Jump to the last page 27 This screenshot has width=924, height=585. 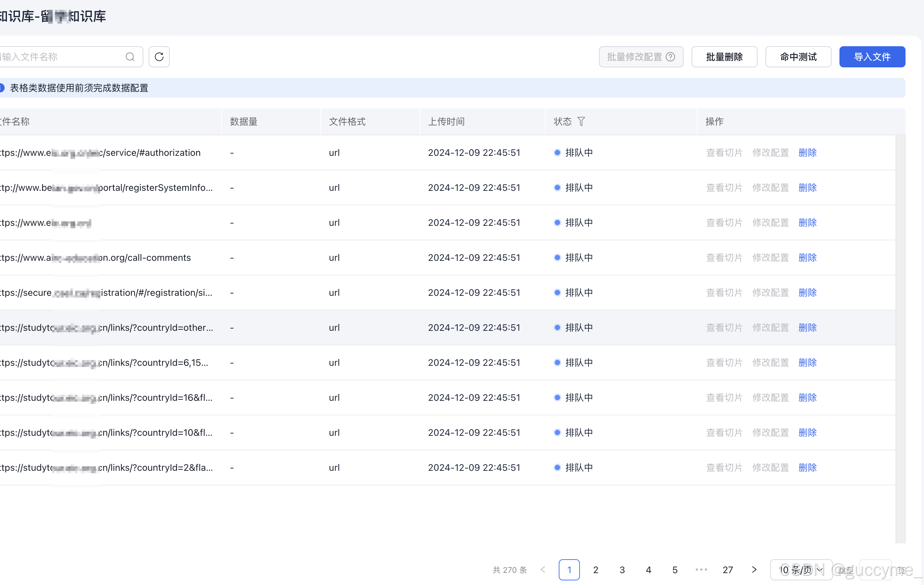[x=728, y=570]
